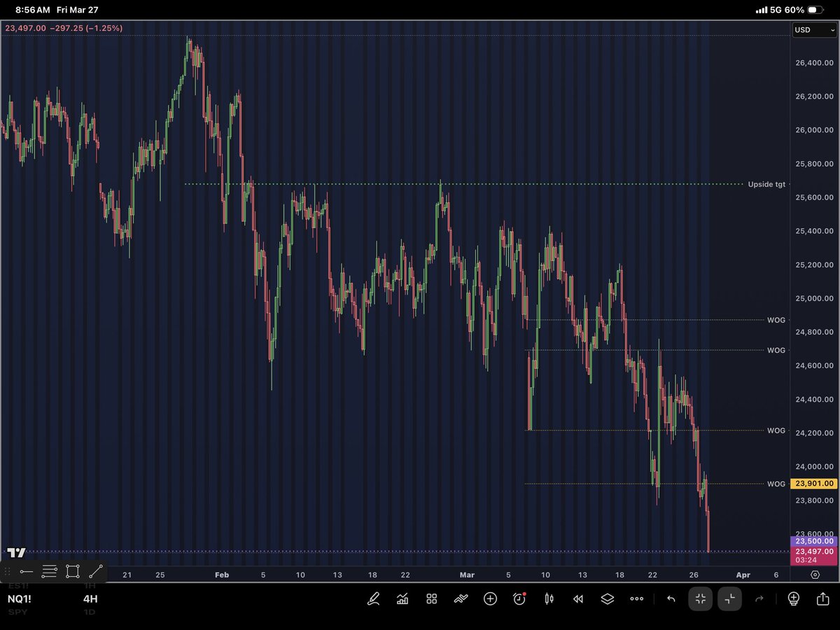The height and width of the screenshot is (630, 840).
Task: Select the 1D timeframe tab
Action: point(91,611)
